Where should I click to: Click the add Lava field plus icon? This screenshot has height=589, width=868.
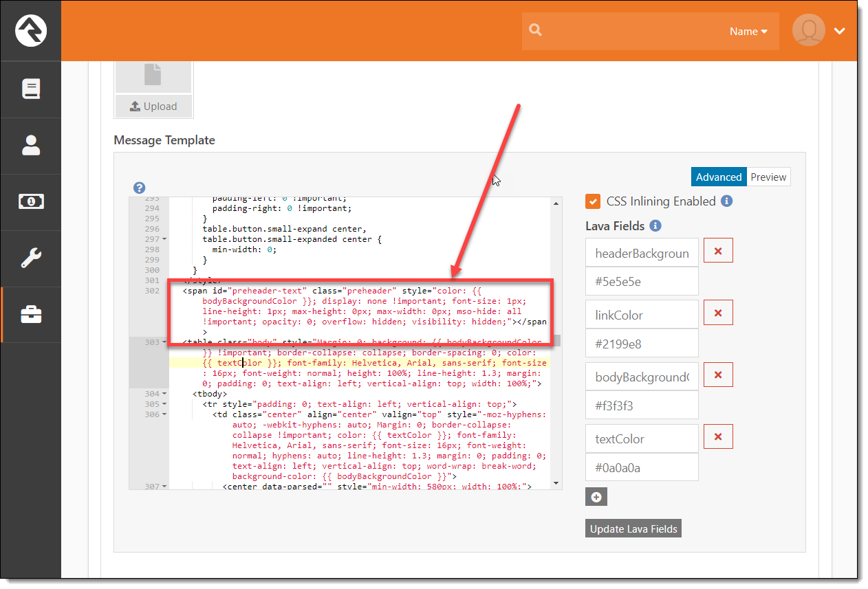click(x=596, y=497)
